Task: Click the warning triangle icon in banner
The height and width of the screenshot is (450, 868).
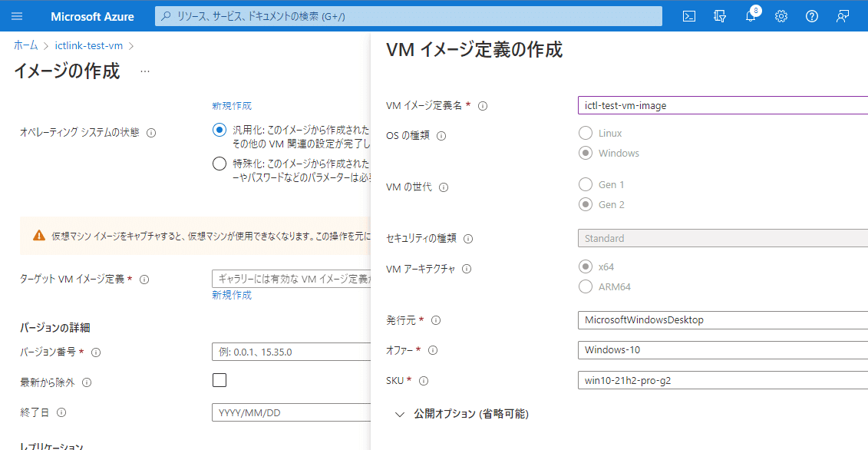Action: 38,235
